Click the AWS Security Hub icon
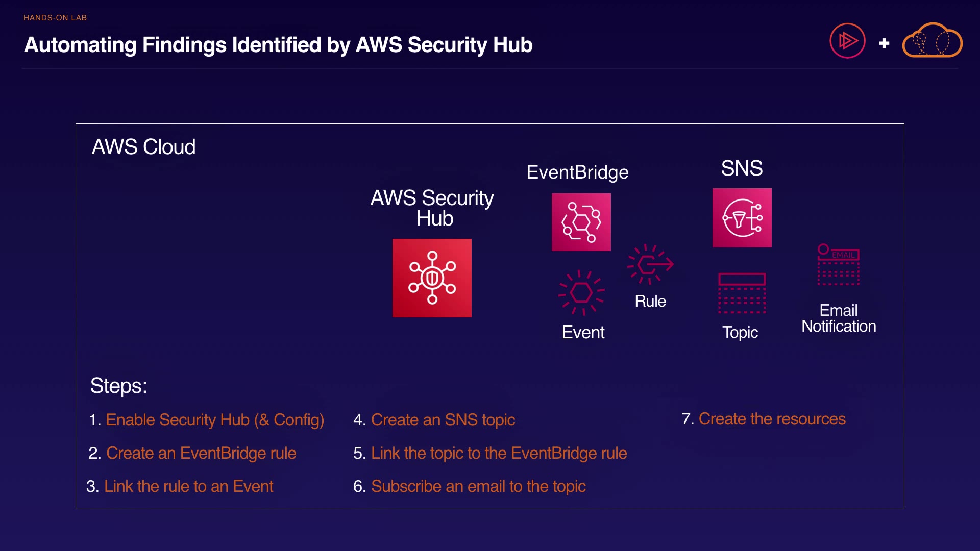 click(x=432, y=278)
